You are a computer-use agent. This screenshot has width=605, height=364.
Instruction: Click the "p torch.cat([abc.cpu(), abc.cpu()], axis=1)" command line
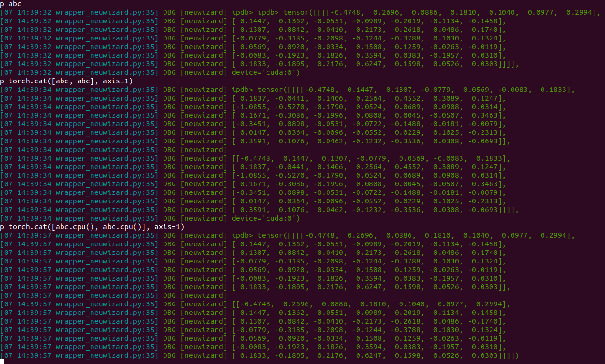[x=92, y=227]
